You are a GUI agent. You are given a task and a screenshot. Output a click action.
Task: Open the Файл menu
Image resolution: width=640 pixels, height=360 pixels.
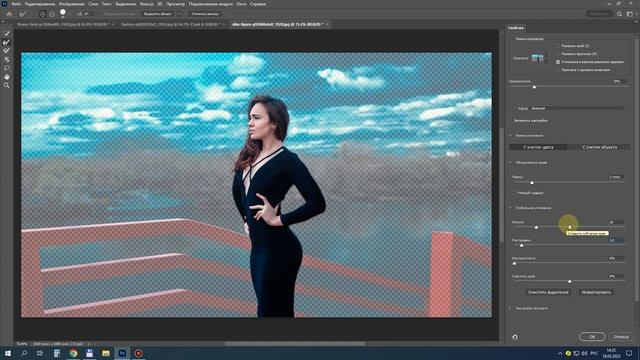[16, 4]
